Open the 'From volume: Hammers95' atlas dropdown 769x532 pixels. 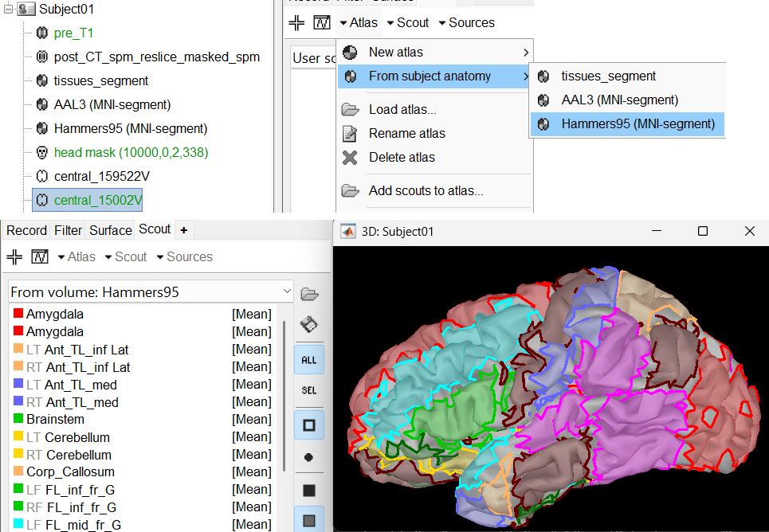pos(151,292)
